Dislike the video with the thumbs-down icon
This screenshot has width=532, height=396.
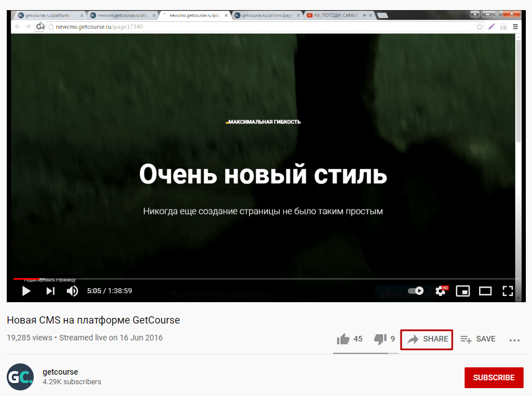(x=380, y=339)
